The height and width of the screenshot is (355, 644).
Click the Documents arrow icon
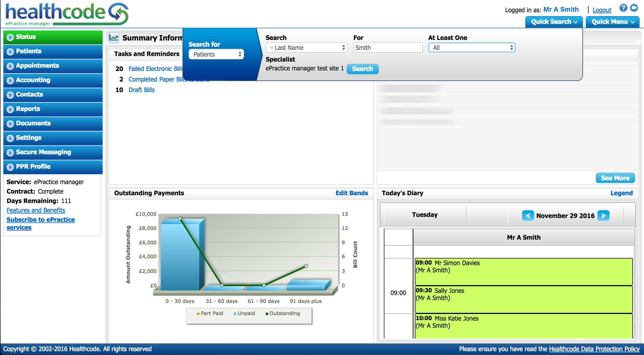point(10,124)
